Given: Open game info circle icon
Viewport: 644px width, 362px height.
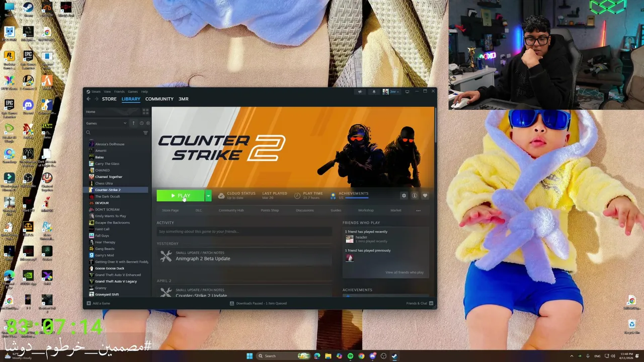Looking at the screenshot, I should pyautogui.click(x=415, y=196).
